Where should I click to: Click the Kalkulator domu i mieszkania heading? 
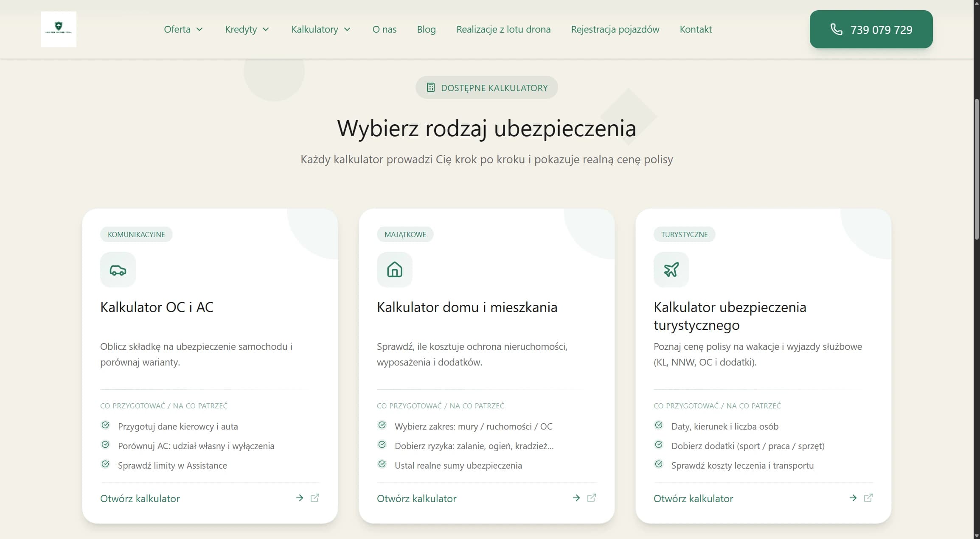(x=467, y=307)
